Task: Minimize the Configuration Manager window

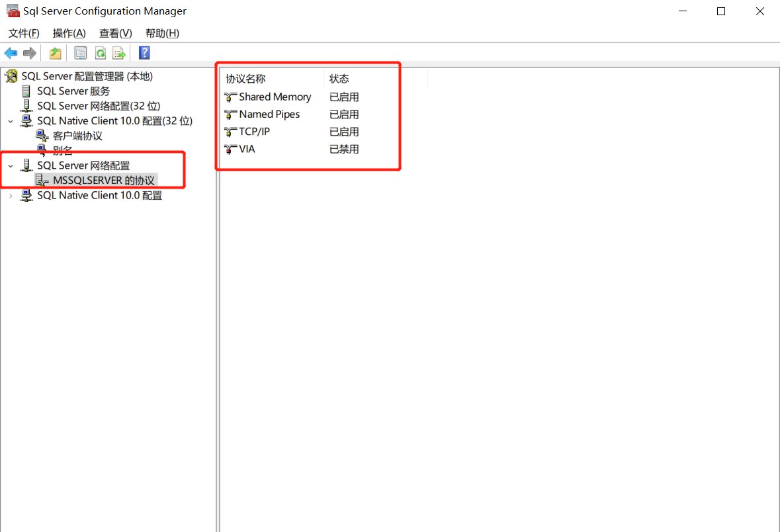Action: [683, 11]
